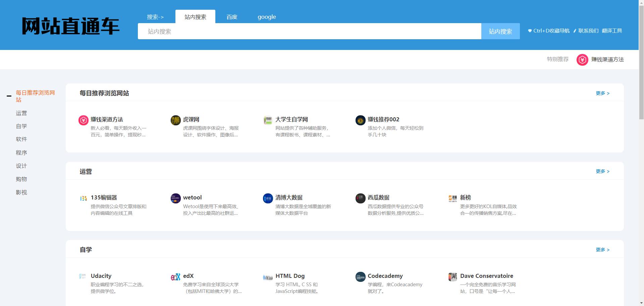This screenshot has width=644, height=306.
Task: Expand more sites in 每日推荐浏览网站 section
Action: [x=602, y=93]
